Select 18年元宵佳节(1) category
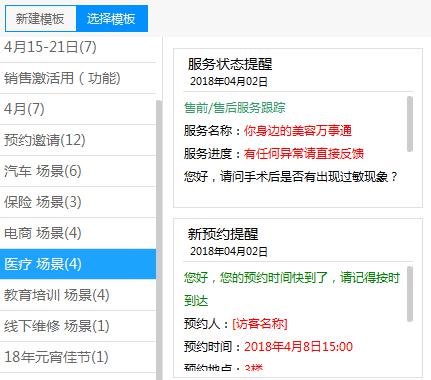The height and width of the screenshot is (380, 431). point(78,357)
